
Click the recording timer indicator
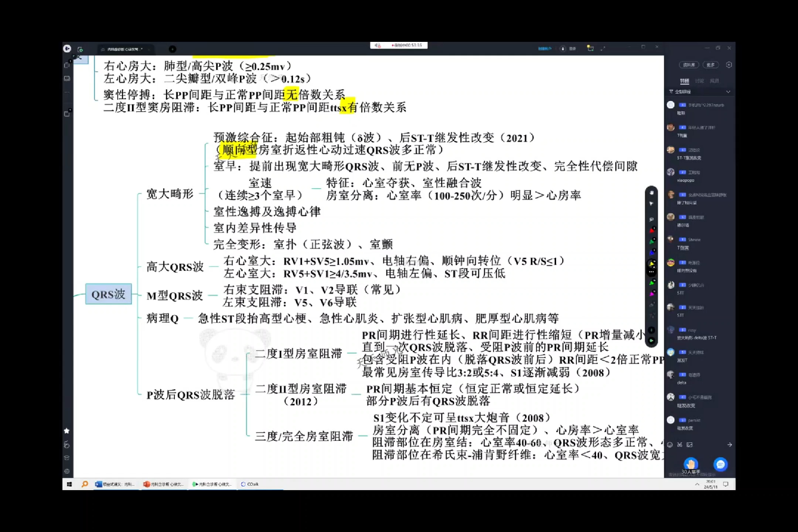(x=399, y=45)
